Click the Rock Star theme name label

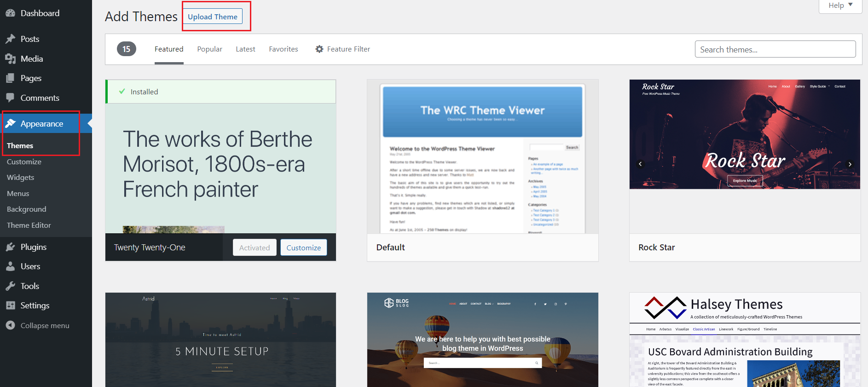pos(657,248)
